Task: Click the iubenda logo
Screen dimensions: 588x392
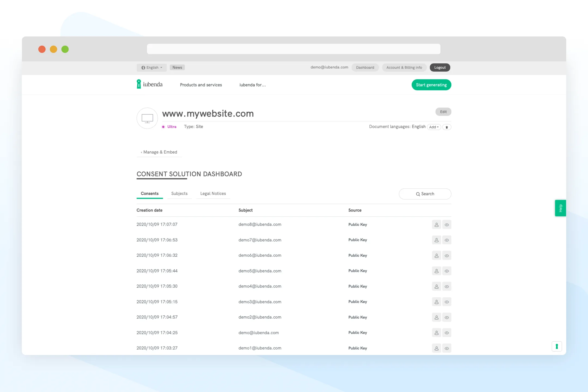Action: 149,84
